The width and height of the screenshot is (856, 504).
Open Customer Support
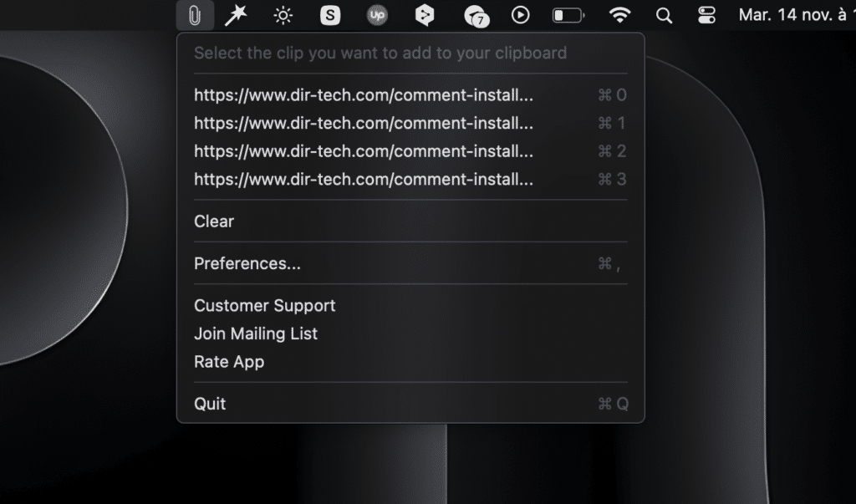pos(410,306)
